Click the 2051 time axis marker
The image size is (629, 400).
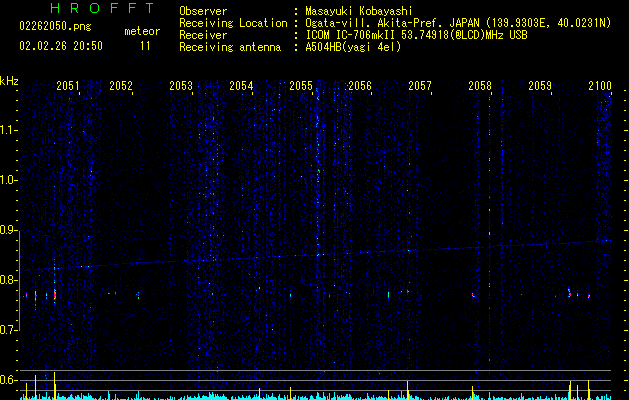[68, 86]
